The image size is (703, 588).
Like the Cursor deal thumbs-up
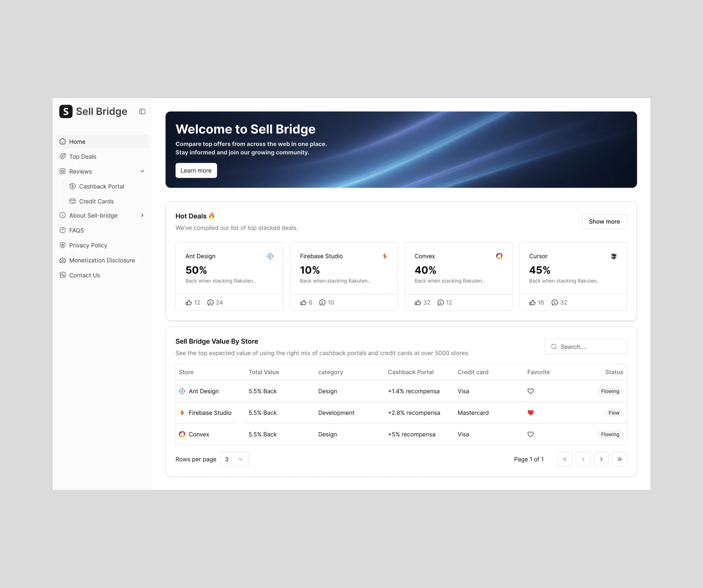coord(532,302)
